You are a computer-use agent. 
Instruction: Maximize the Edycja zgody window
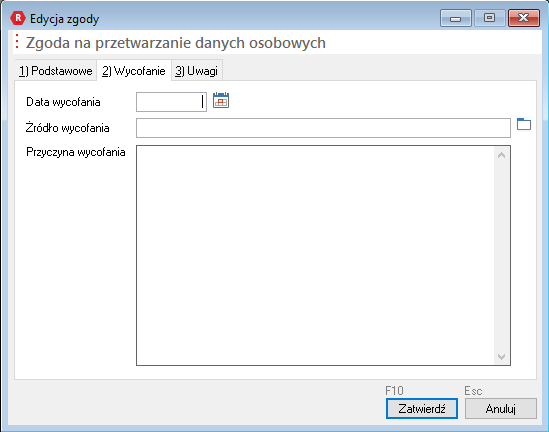tap(489, 18)
